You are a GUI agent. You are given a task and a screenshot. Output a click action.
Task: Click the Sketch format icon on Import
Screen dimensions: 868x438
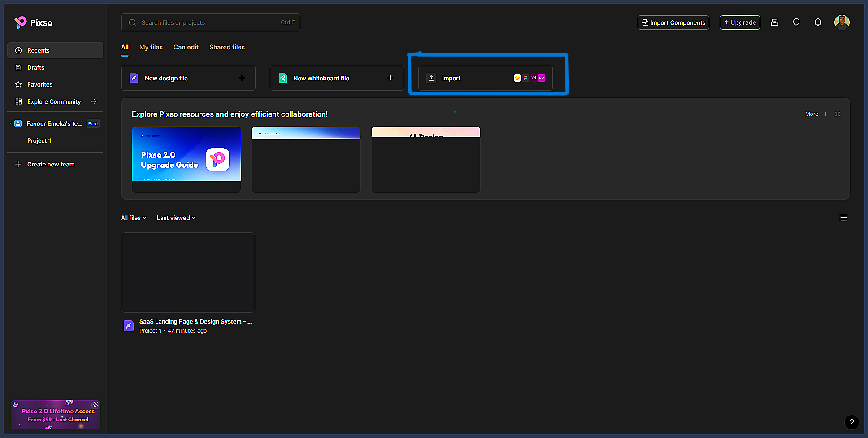pos(517,78)
